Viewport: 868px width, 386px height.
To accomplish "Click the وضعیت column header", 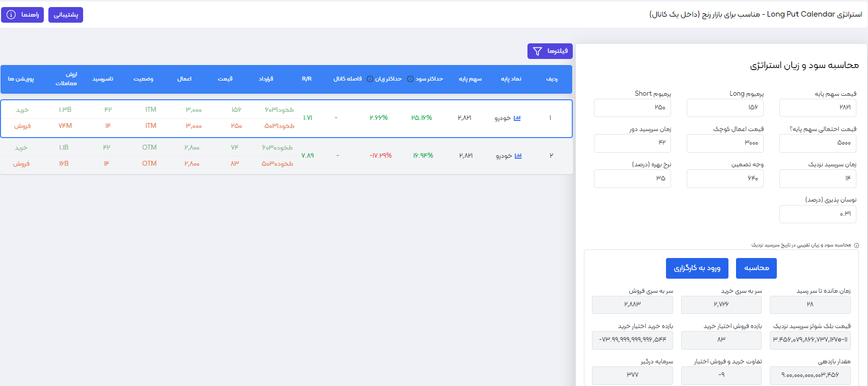I will click(143, 79).
